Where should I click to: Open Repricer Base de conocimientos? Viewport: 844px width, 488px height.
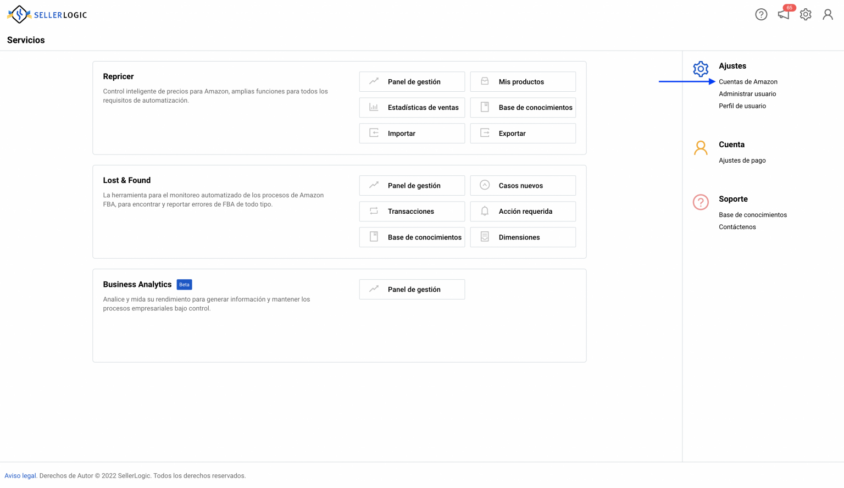click(523, 108)
